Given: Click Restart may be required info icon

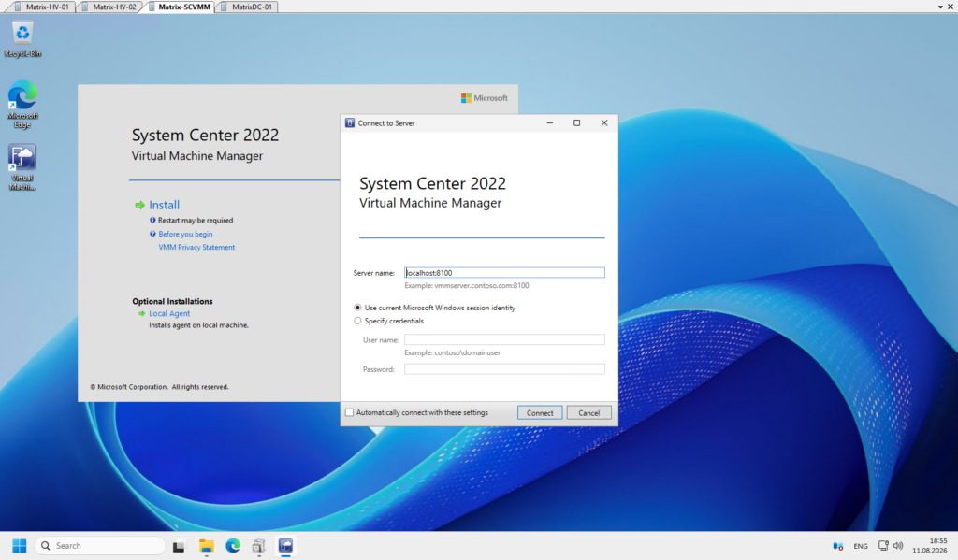Looking at the screenshot, I should (x=152, y=221).
